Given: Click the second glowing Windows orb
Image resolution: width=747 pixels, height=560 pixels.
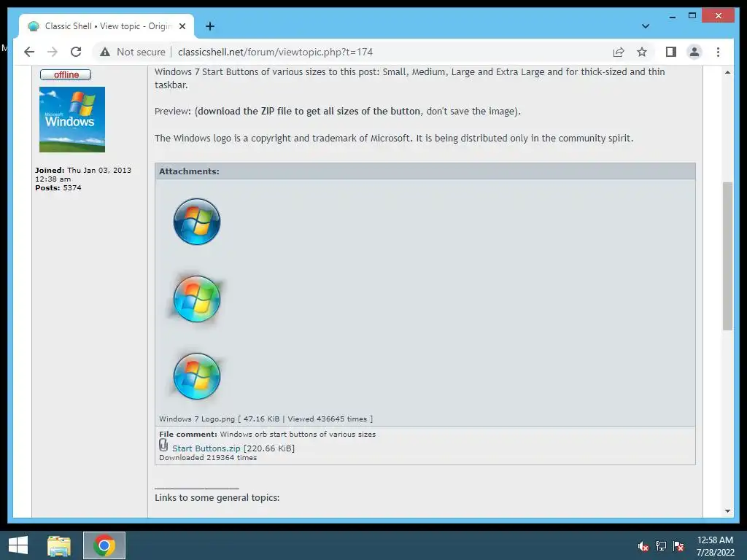Looking at the screenshot, I should pyautogui.click(x=197, y=298).
